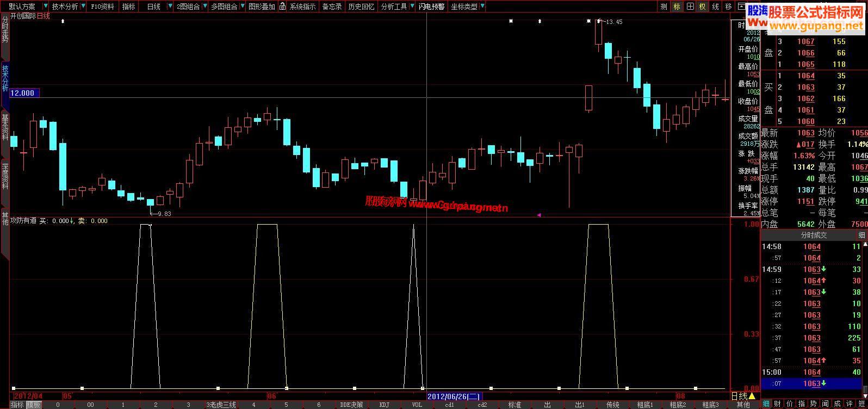Click the 测 measure tool icon
This screenshot has width=868, height=409.
tap(664, 7)
